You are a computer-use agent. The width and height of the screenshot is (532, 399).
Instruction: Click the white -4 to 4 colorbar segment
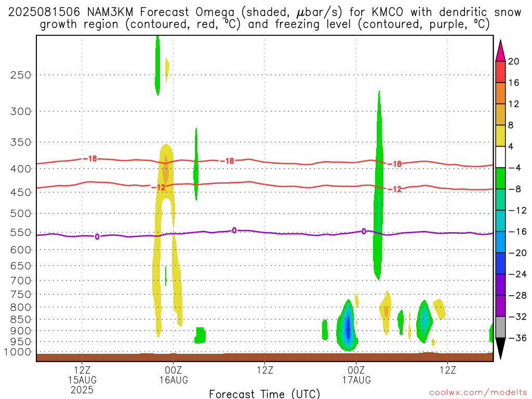(500, 157)
